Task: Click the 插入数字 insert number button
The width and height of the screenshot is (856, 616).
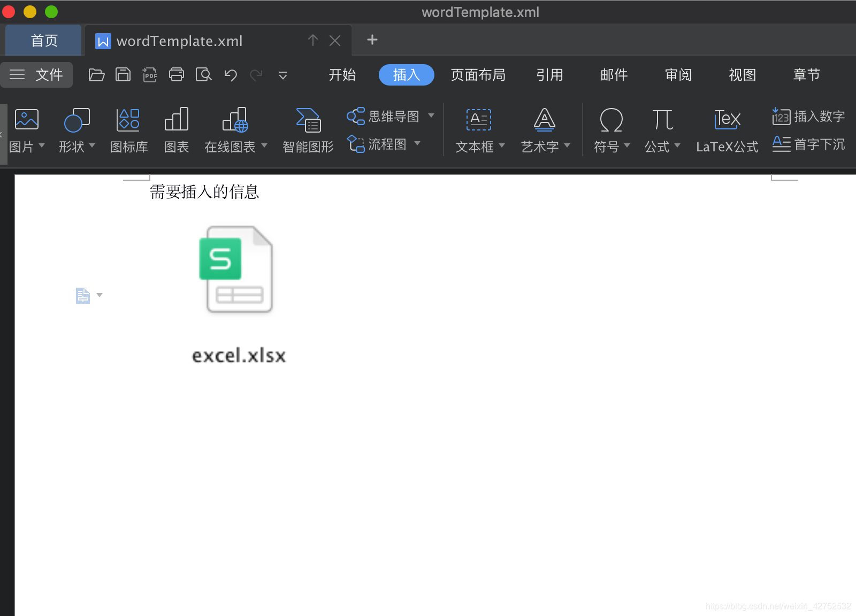Action: point(808,116)
